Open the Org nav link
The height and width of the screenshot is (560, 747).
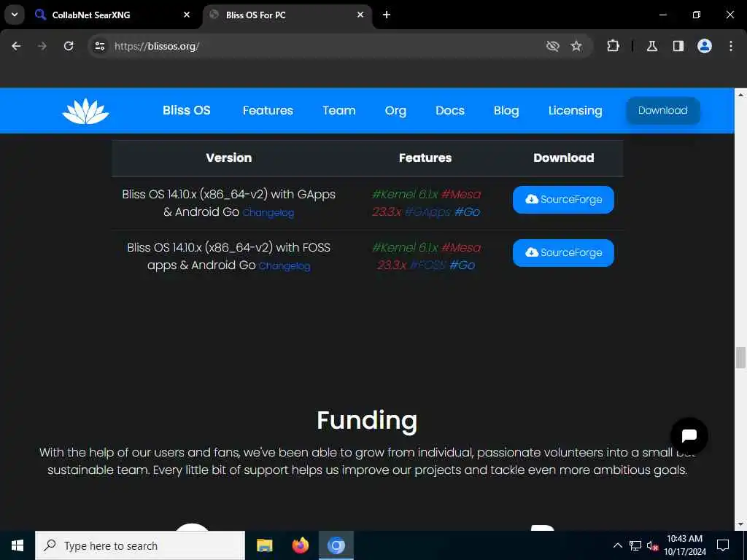(x=396, y=111)
